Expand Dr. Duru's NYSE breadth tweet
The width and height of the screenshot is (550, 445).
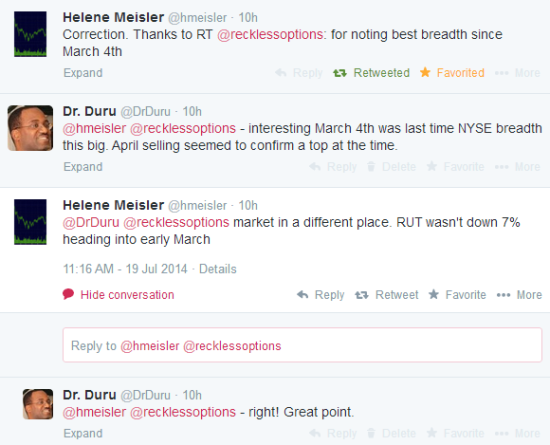point(83,167)
